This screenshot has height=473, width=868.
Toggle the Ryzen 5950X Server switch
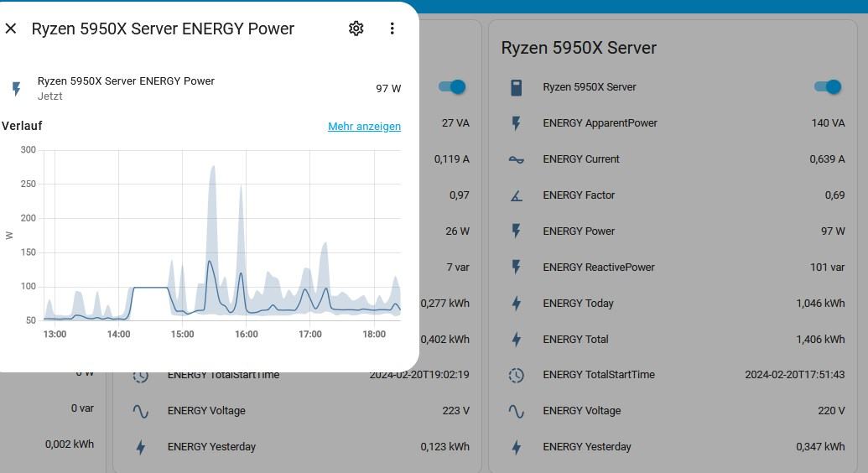828,87
